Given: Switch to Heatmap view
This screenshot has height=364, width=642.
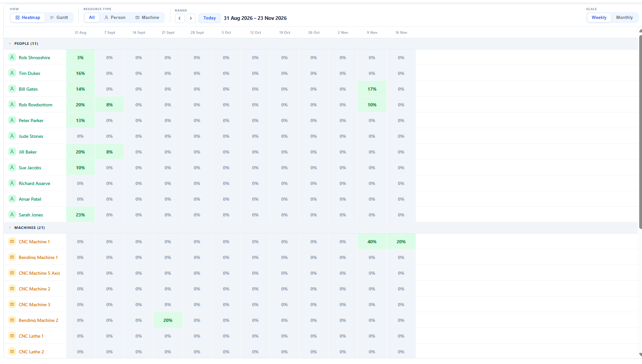Looking at the screenshot, I should coord(28,18).
